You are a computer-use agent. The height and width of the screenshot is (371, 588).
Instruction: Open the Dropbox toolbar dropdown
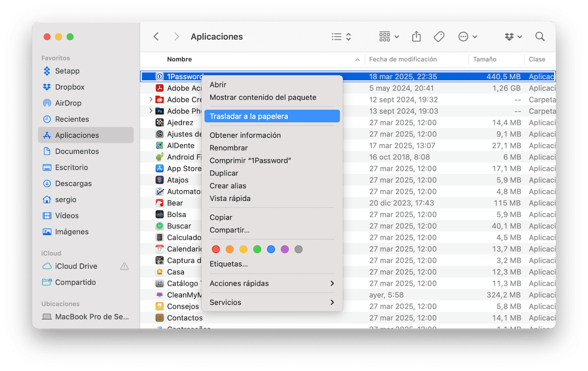513,37
